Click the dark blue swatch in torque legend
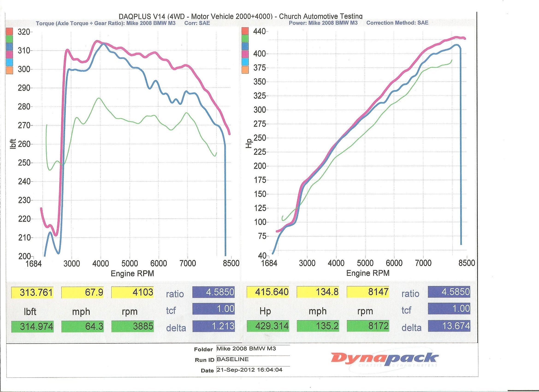Screen dimensions: 539x392 click(9, 47)
